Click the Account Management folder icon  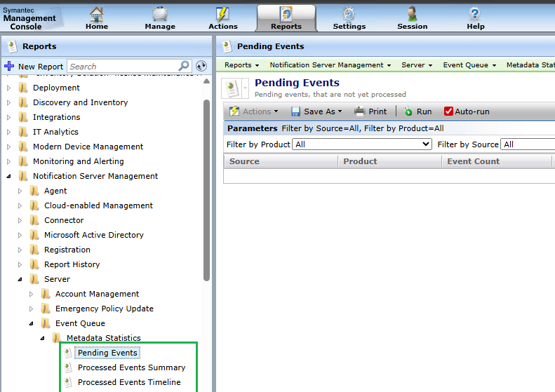(x=46, y=294)
